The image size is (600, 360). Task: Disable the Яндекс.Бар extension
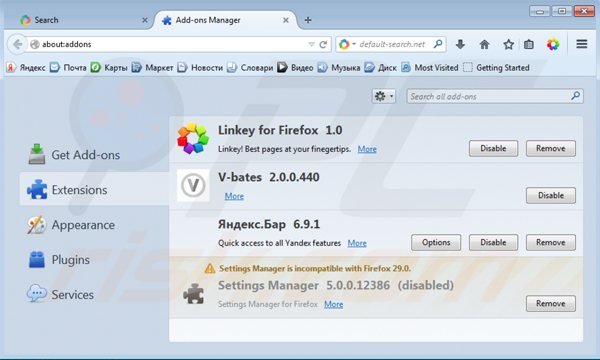click(x=493, y=243)
